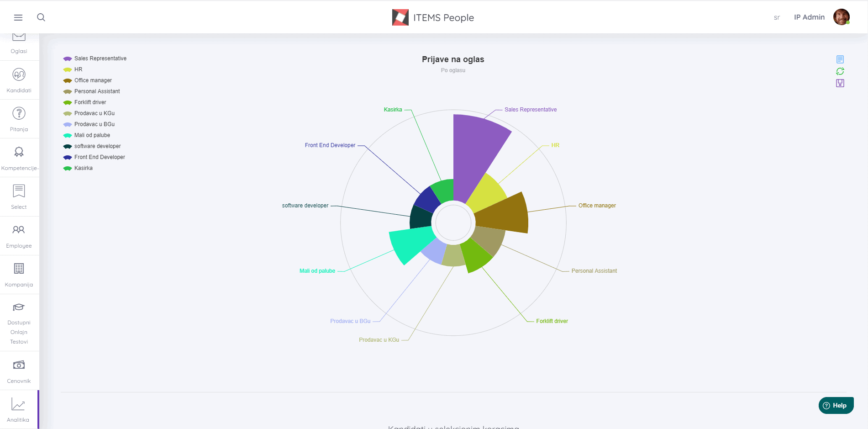This screenshot has height=429, width=868.
Task: Toggle Prodavac u BGu legend series
Action: [89, 124]
